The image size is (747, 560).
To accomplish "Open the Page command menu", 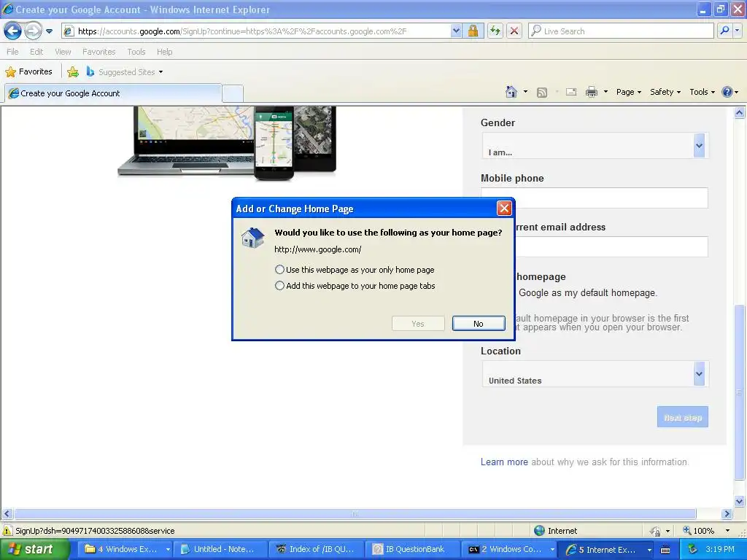I will coord(628,92).
